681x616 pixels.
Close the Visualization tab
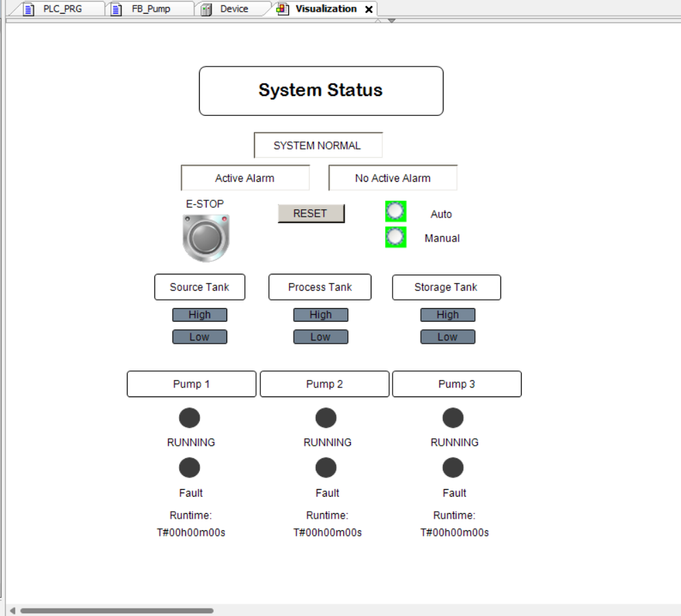(369, 9)
